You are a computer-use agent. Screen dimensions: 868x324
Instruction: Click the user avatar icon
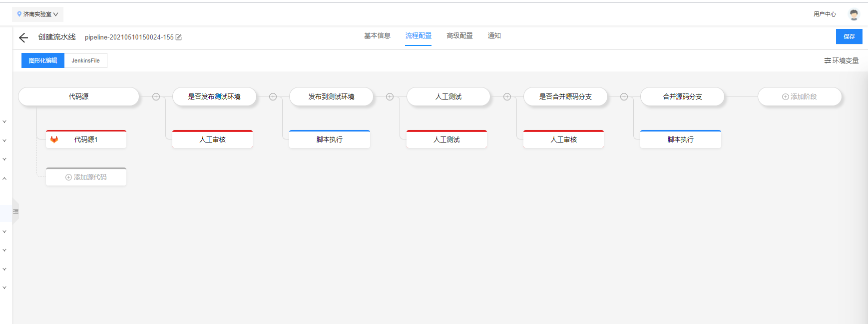click(x=854, y=14)
